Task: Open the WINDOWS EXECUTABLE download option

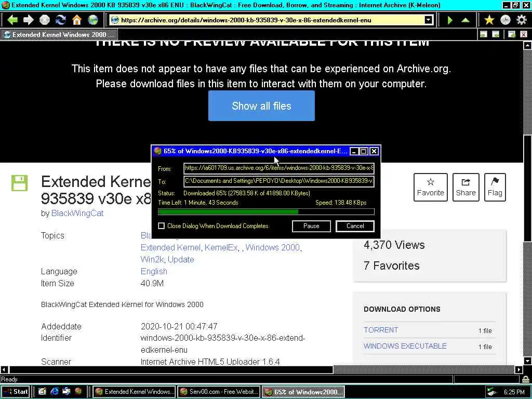Action: [x=405, y=346]
